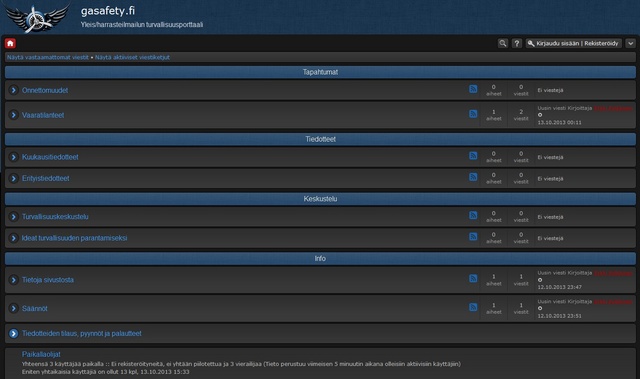Click the arrow icon beside Vaaratilanteet

(13, 115)
